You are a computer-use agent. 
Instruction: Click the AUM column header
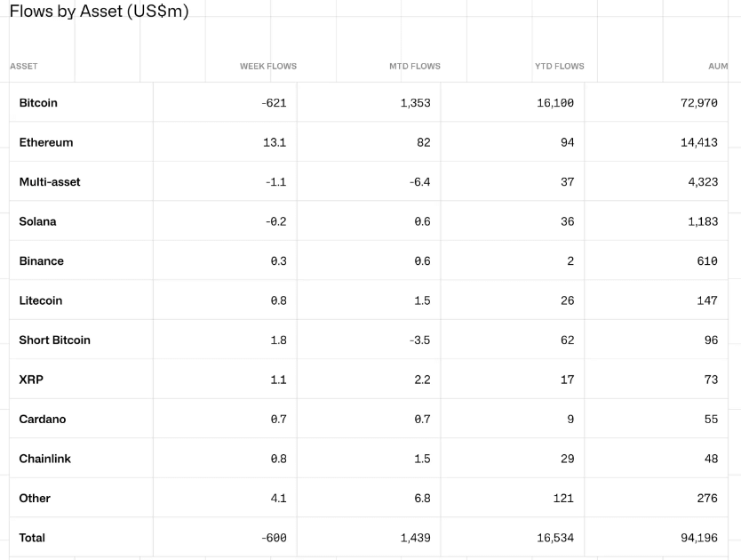[x=718, y=67]
